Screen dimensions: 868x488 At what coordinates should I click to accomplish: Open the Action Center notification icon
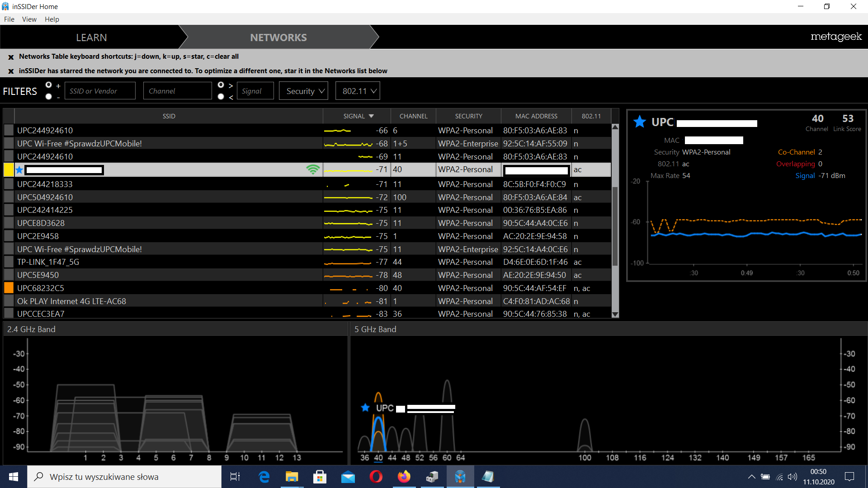coord(849,477)
